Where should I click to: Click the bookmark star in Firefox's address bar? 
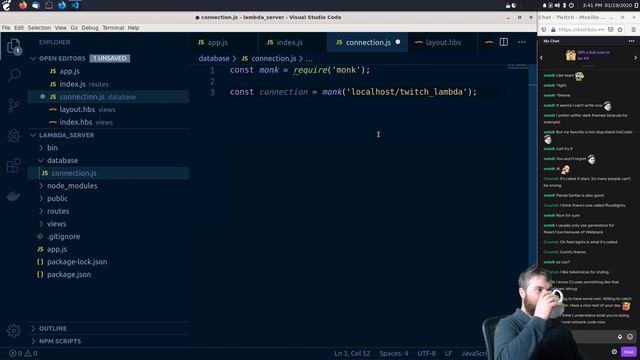[x=620, y=29]
